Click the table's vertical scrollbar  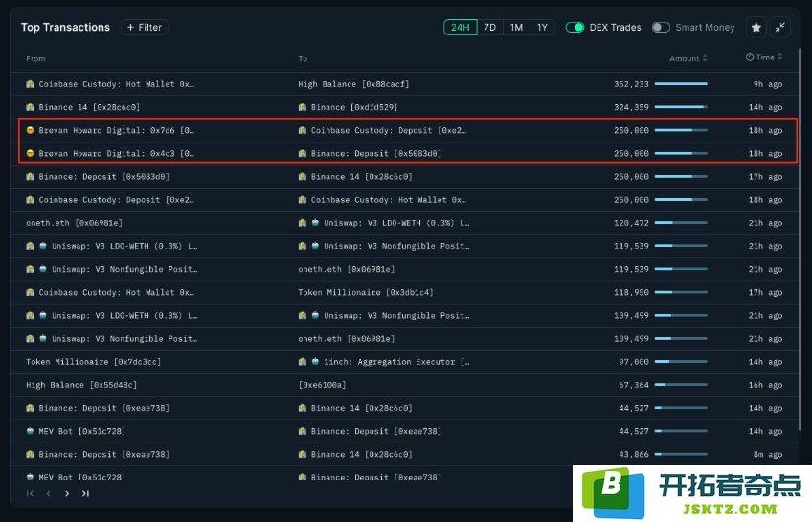point(801,238)
